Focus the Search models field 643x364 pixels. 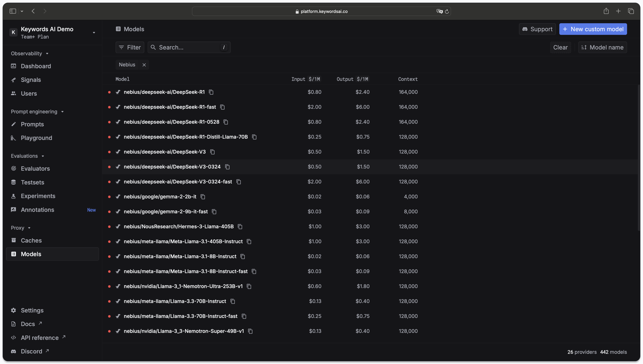click(189, 47)
